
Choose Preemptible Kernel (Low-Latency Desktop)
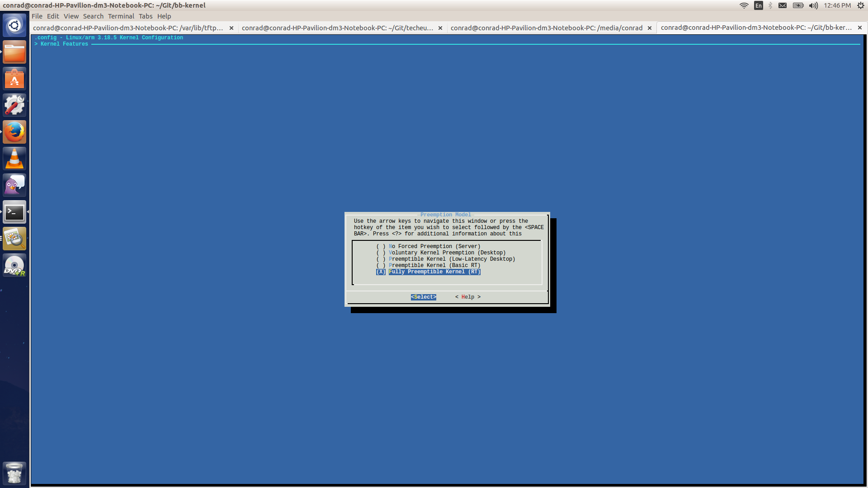(x=451, y=259)
